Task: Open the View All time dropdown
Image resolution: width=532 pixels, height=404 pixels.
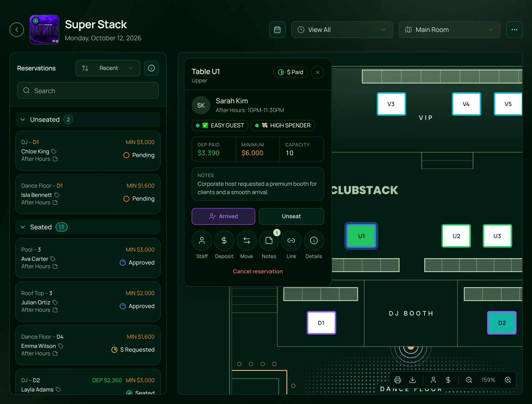Action: click(x=342, y=30)
